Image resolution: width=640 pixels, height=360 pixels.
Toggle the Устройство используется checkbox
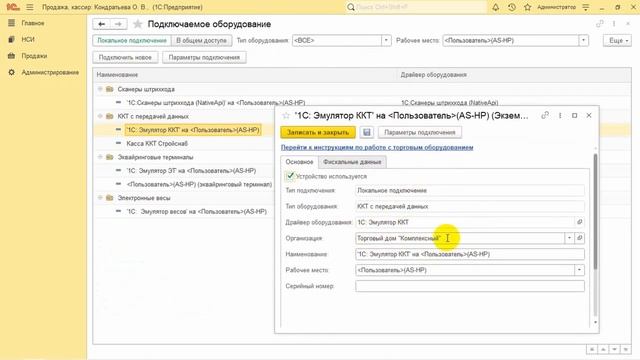(x=290, y=176)
